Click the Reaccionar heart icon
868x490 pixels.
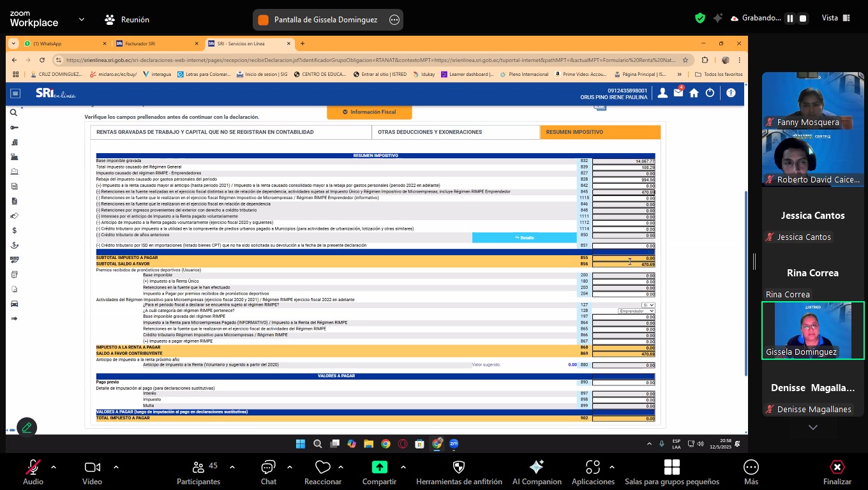[323, 468]
